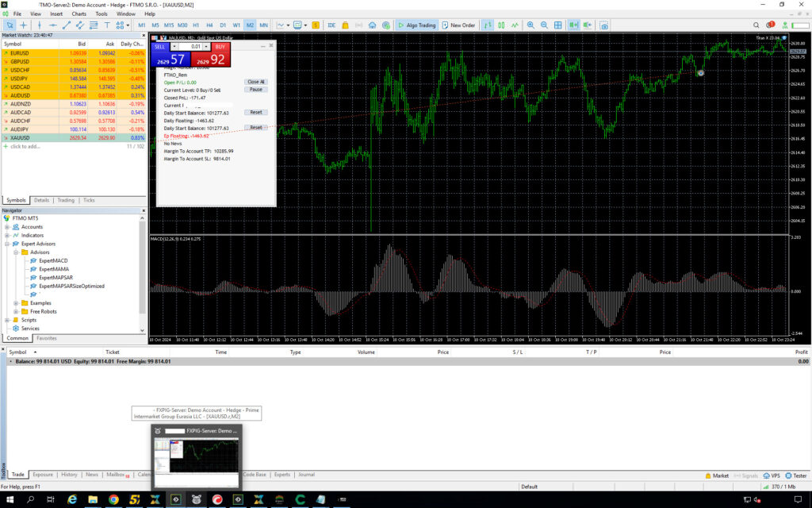Screen dimensions: 812x508
Task: Switch Navigator to Favorites tab
Action: pos(47,338)
